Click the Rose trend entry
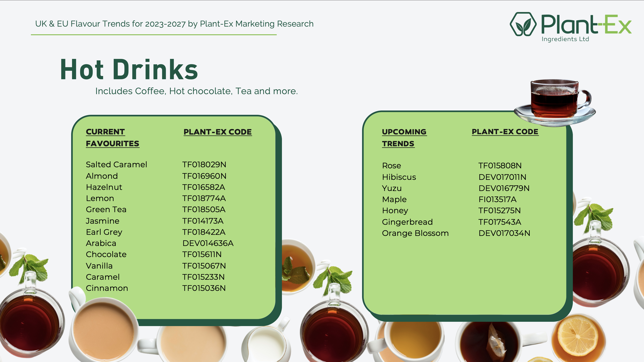Image resolution: width=644 pixels, height=362 pixels. [x=392, y=165]
